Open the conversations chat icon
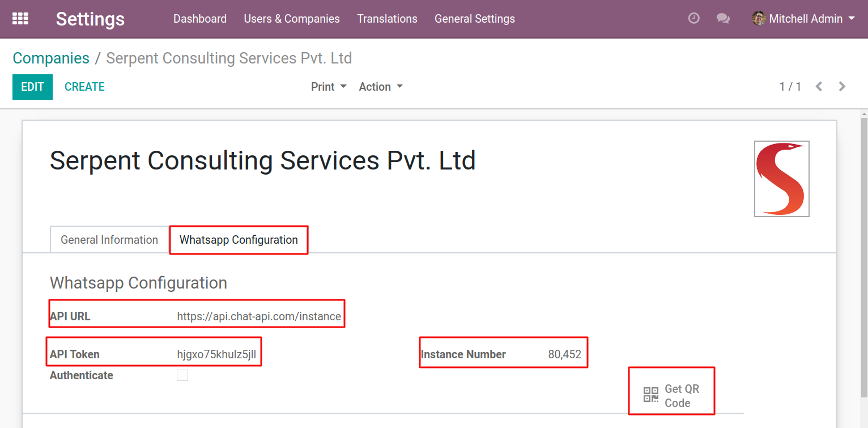 pyautogui.click(x=723, y=19)
